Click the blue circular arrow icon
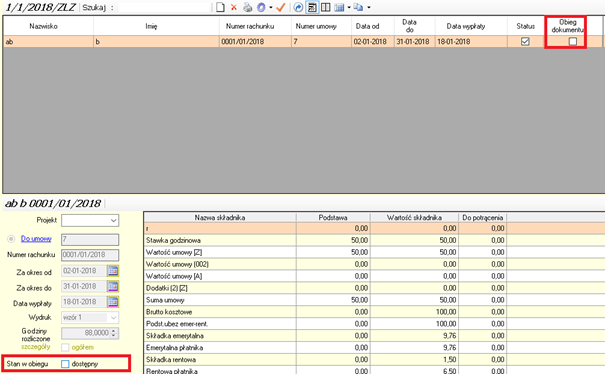The width and height of the screenshot is (605, 374). (298, 7)
